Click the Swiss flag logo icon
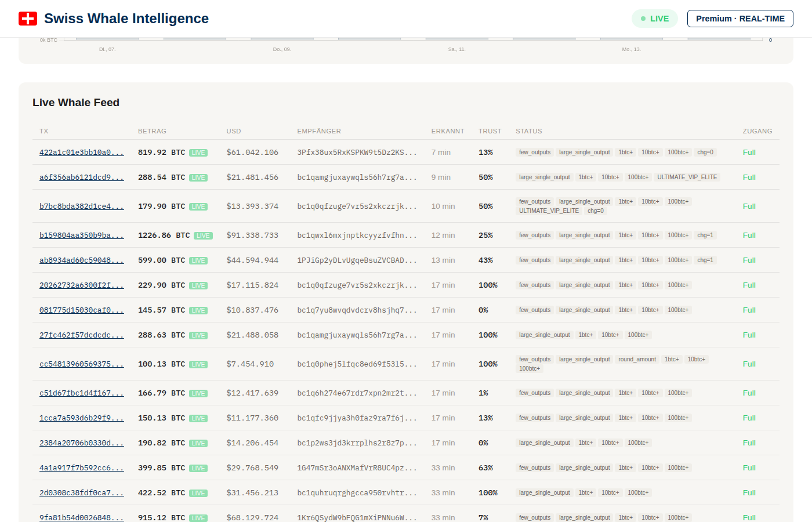The height and width of the screenshot is (522, 812). pyautogui.click(x=28, y=19)
